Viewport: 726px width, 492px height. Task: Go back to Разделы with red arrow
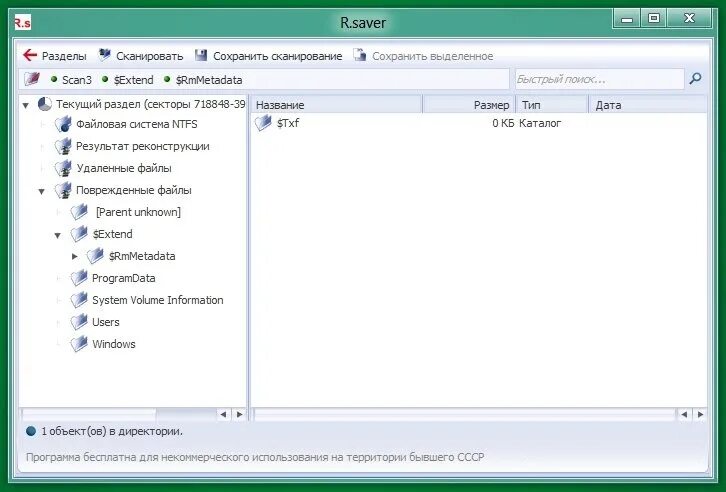pyautogui.click(x=30, y=56)
